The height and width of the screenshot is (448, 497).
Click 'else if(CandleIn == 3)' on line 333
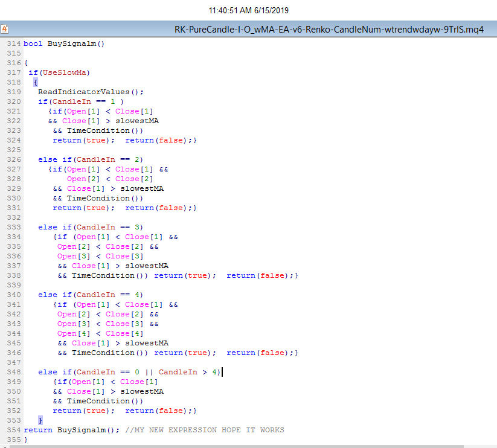pos(91,227)
